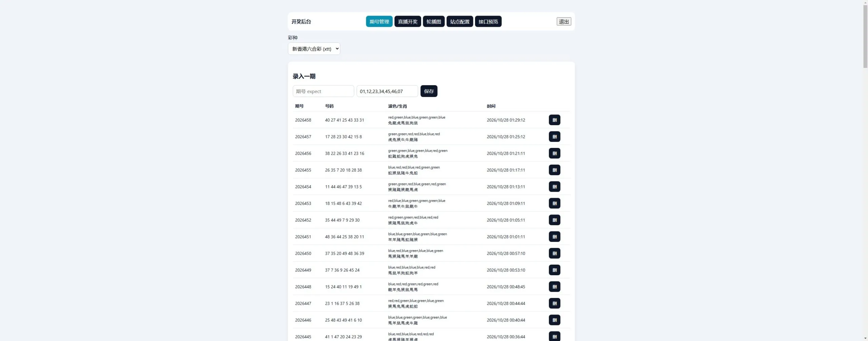Click the 录入一期 section heading
The width and height of the screenshot is (868, 341).
click(304, 76)
